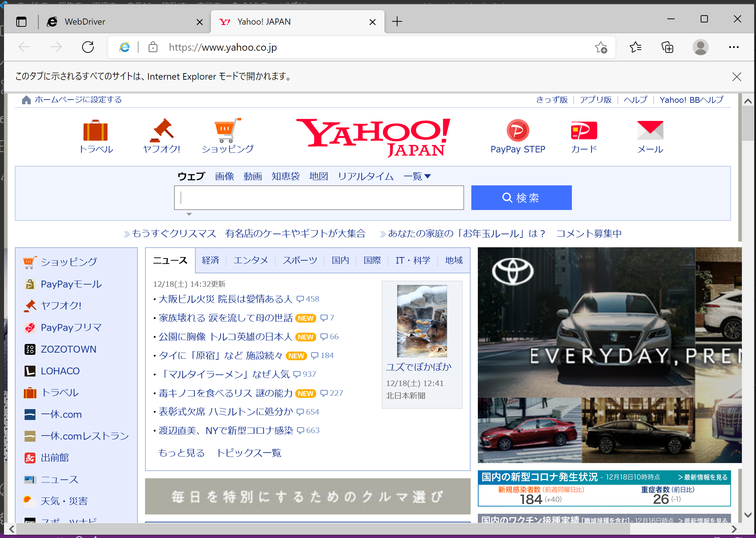Expand the small arrow below the search box

[x=189, y=214]
